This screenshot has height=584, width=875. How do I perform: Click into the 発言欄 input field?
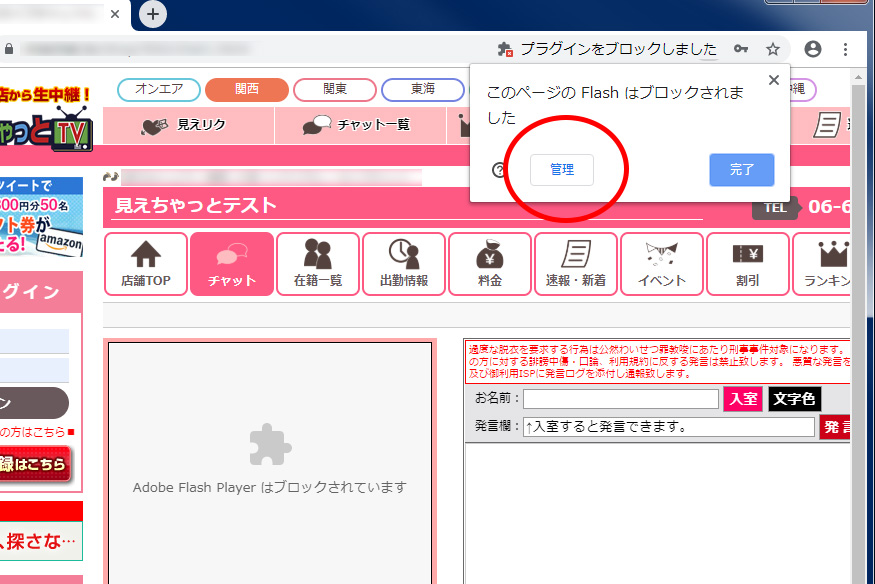click(x=669, y=427)
